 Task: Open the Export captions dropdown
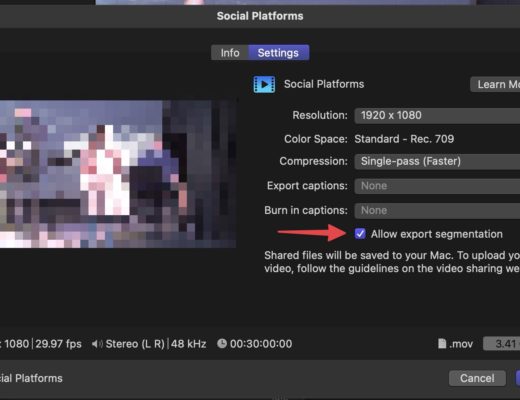[437, 186]
